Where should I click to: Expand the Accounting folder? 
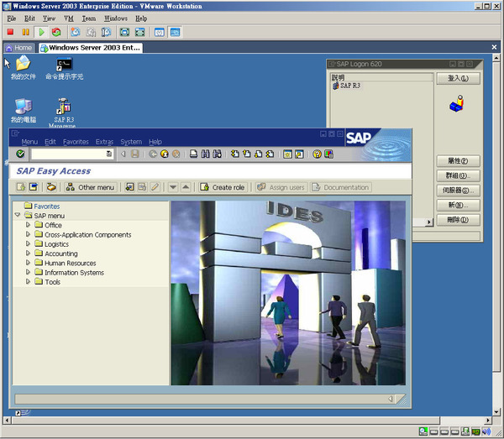click(x=28, y=253)
